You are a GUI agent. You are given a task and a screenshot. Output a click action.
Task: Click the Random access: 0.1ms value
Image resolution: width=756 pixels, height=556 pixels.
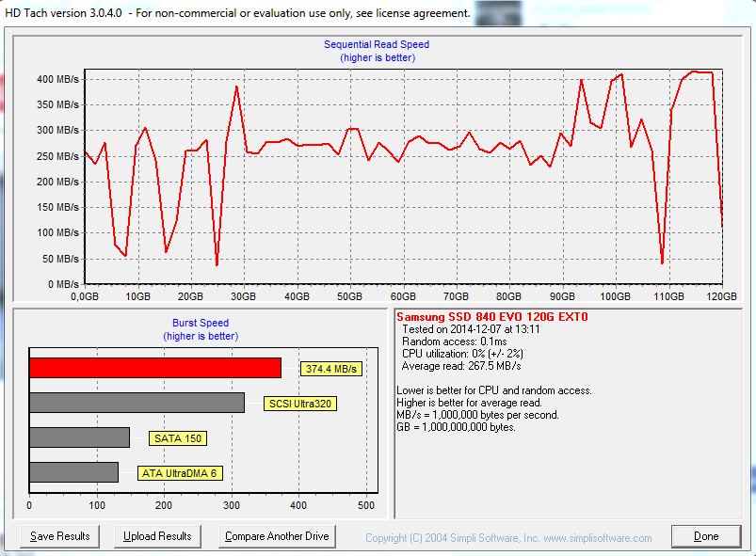[x=454, y=342]
